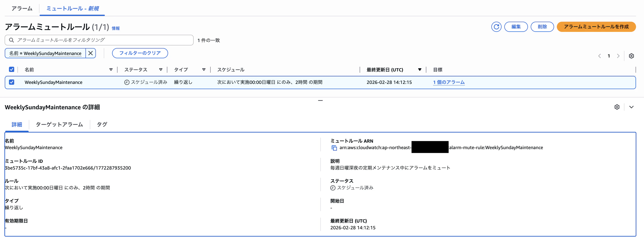The width and height of the screenshot is (644, 243).
Task: Sort by タイプ column arrow
Action: coord(204,70)
